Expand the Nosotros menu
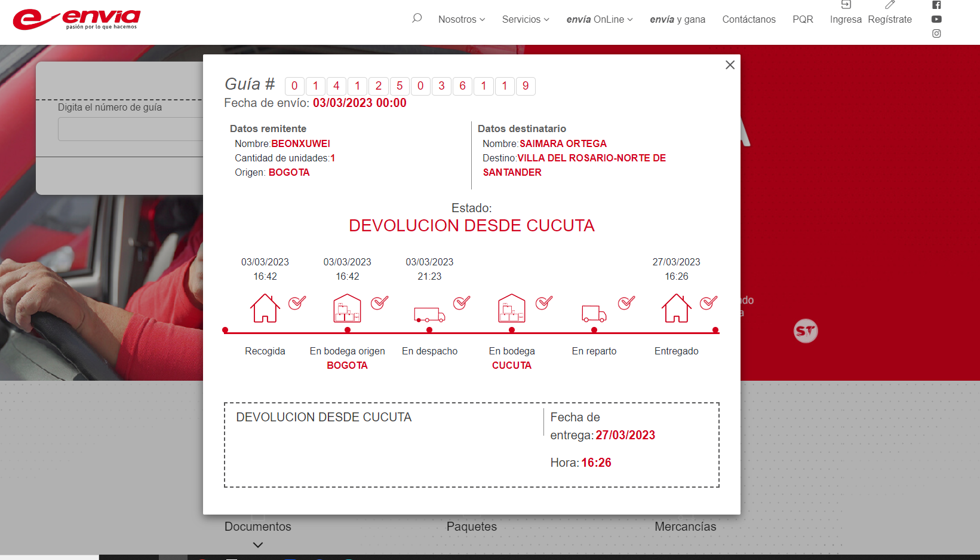Viewport: 980px width, 560px height. click(462, 19)
